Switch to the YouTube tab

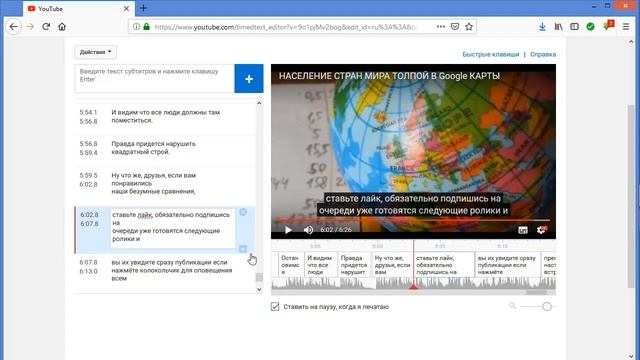pos(78,9)
